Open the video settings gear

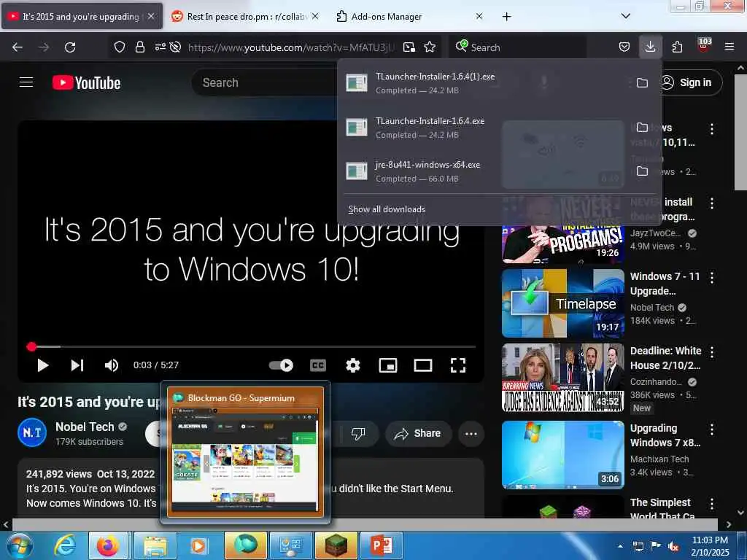(x=352, y=365)
